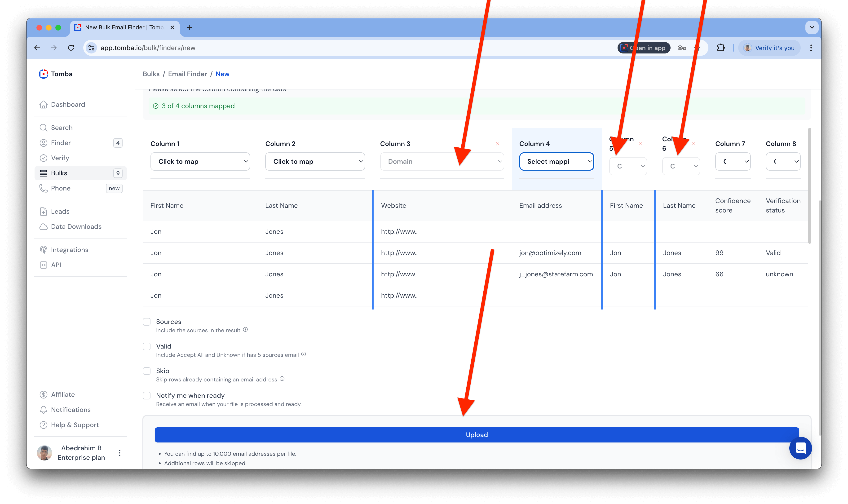Click the blue Upload button
This screenshot has height=504, width=848.
[x=477, y=435]
